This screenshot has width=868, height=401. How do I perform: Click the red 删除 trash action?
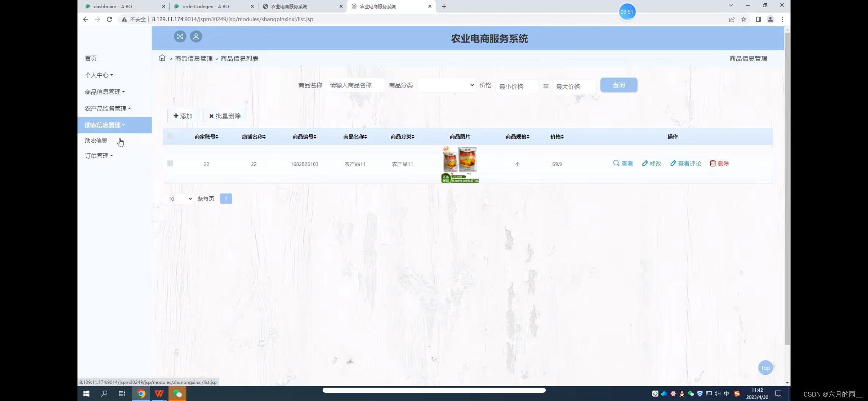coord(719,163)
